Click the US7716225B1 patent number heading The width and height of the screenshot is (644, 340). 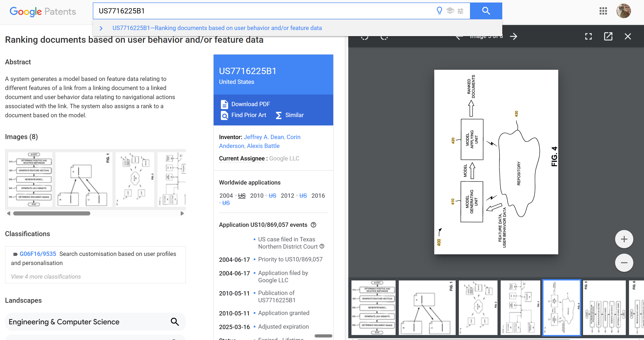248,71
